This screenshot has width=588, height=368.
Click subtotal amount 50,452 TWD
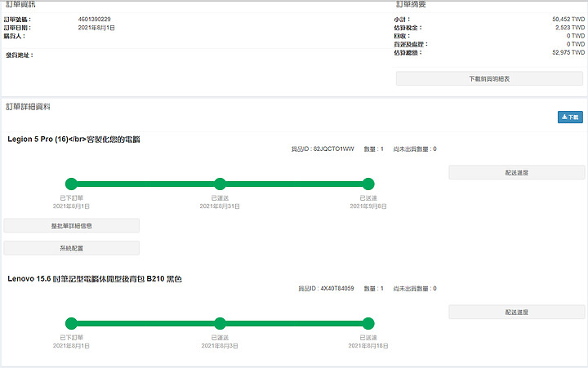[x=568, y=19]
